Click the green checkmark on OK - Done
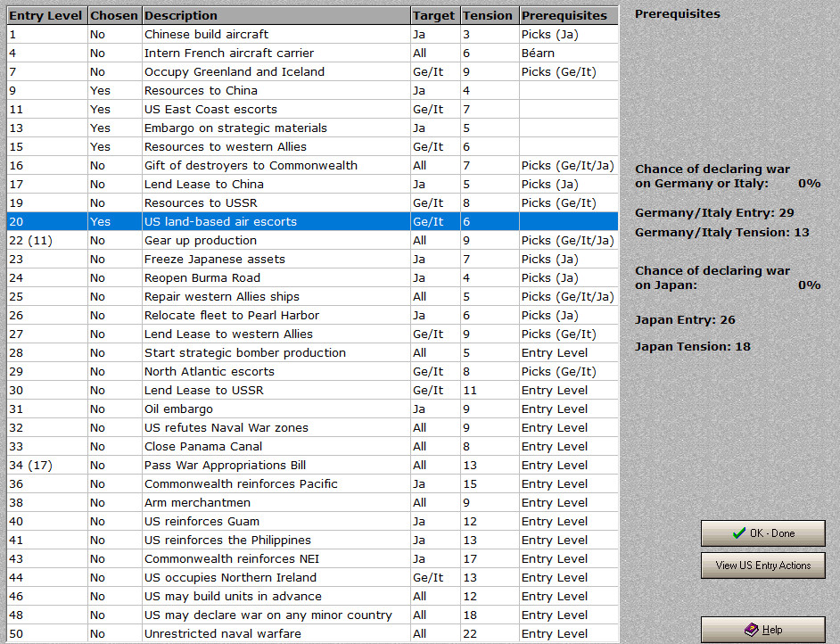The width and height of the screenshot is (840, 644). click(x=738, y=533)
